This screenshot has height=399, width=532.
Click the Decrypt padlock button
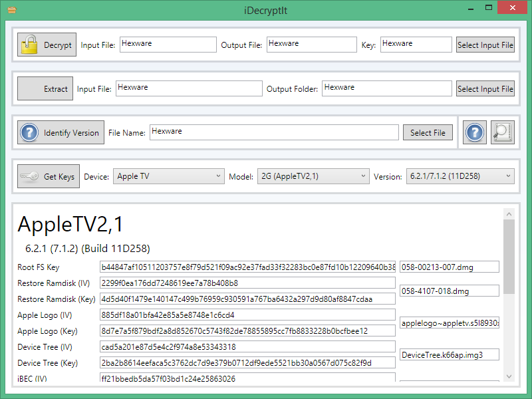click(x=47, y=45)
